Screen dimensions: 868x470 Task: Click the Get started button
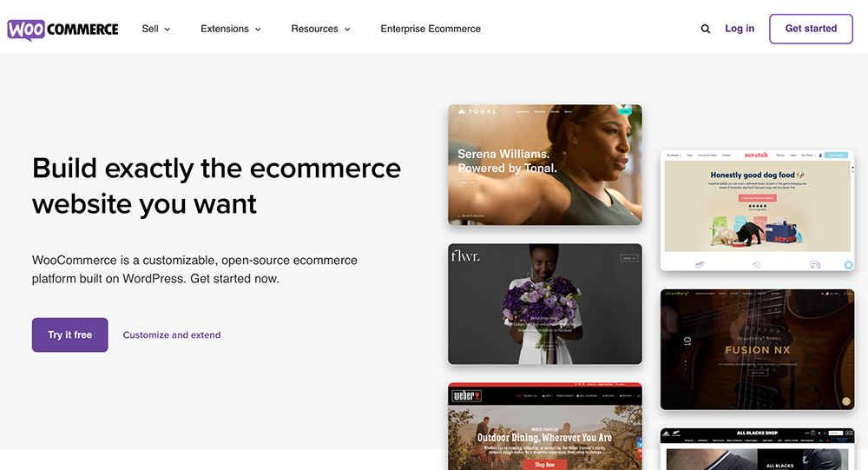811,29
